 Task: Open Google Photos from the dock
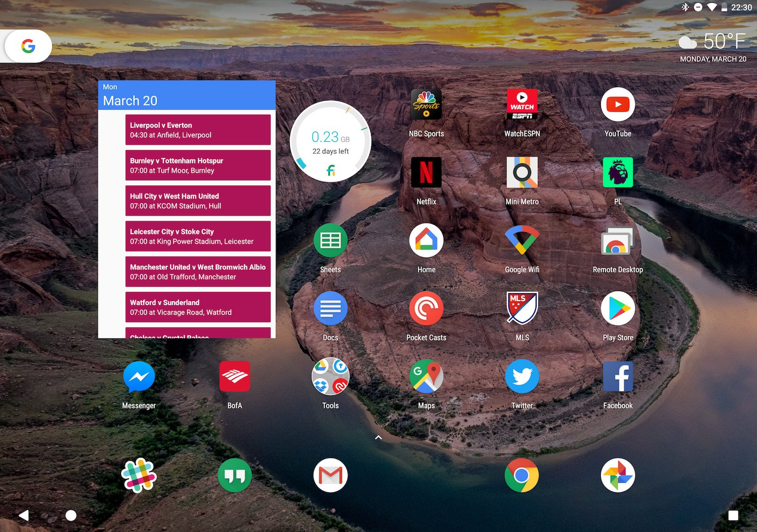point(618,475)
